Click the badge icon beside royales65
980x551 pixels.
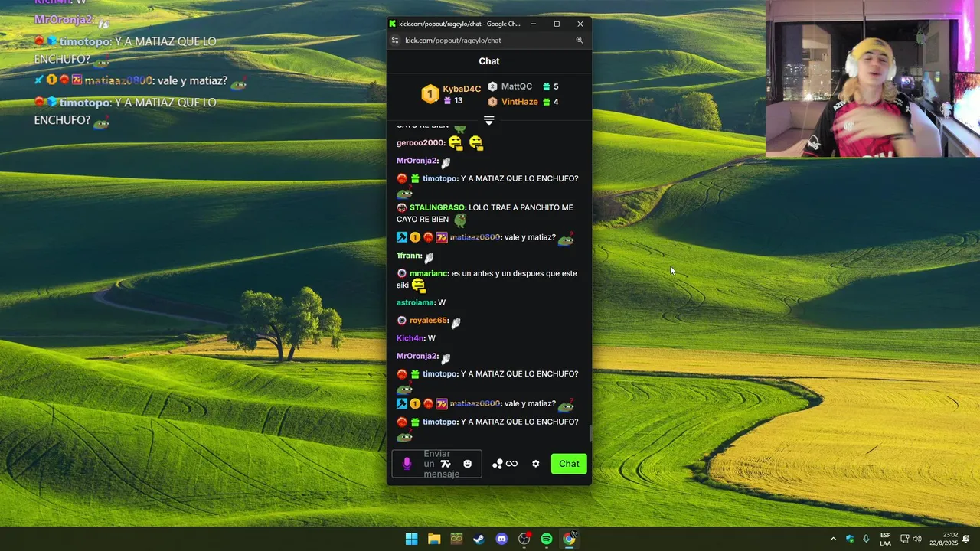coord(402,321)
